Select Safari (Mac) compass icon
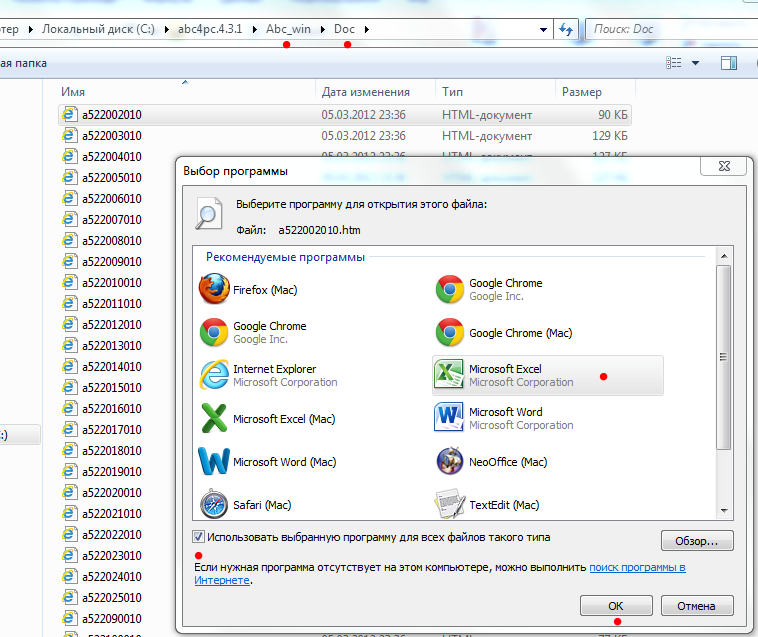The height and width of the screenshot is (637, 758). (214, 504)
